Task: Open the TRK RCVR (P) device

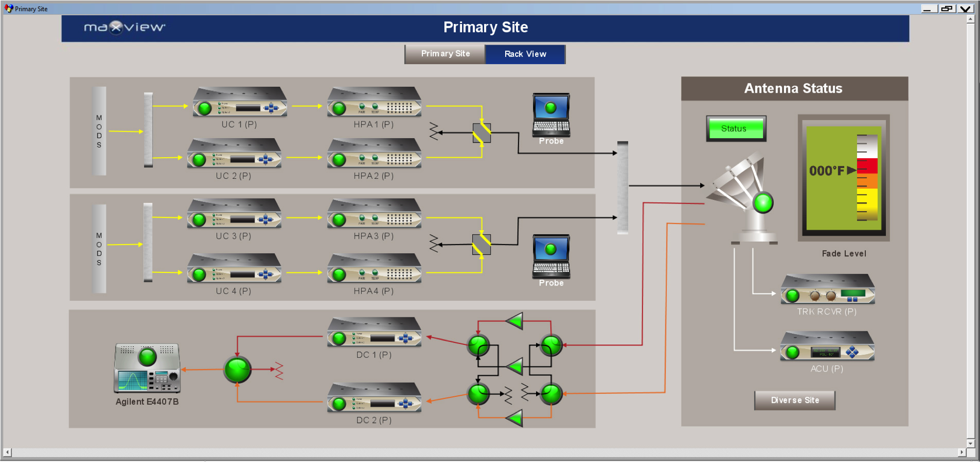Action: click(x=828, y=289)
